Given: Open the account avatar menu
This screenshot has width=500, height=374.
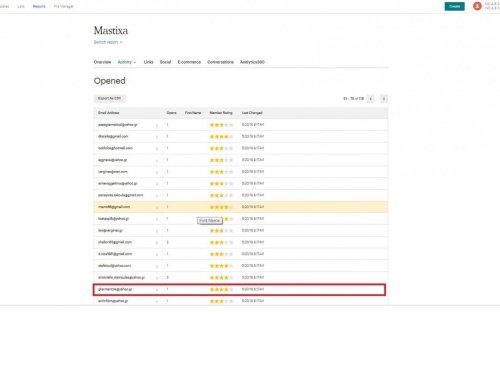Looking at the screenshot, I should click(477, 6).
